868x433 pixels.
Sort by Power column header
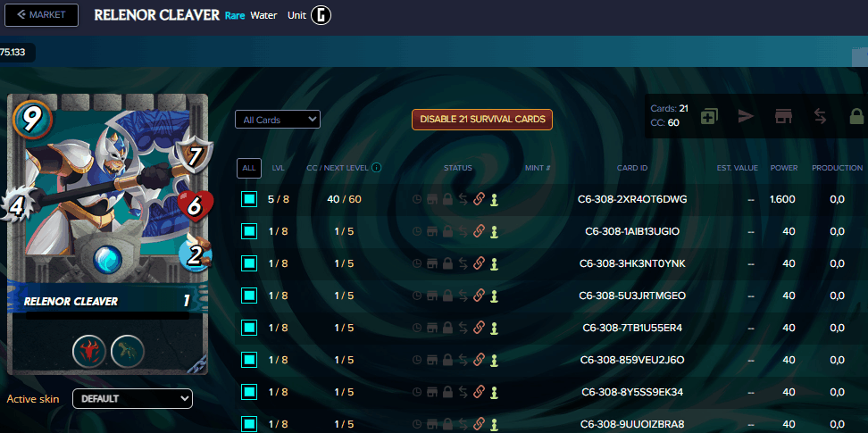(784, 168)
